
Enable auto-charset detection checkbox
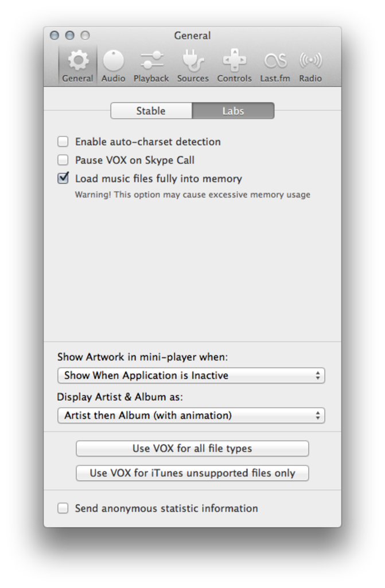63,141
